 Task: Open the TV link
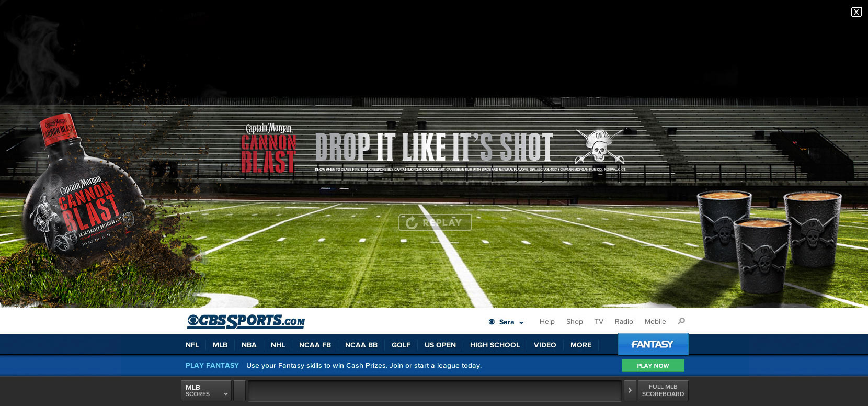(x=599, y=322)
